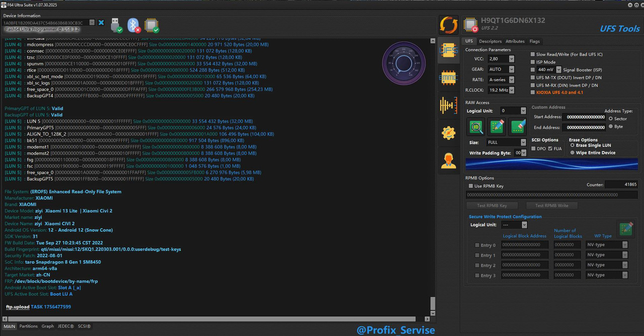Open the UFS tools sidebar icon
Viewport: 644px width, 336px height.
[448, 50]
